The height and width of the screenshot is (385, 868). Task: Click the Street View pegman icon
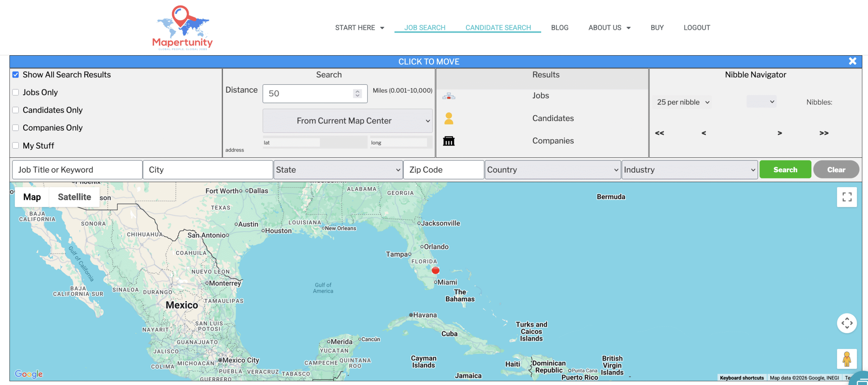pos(847,359)
